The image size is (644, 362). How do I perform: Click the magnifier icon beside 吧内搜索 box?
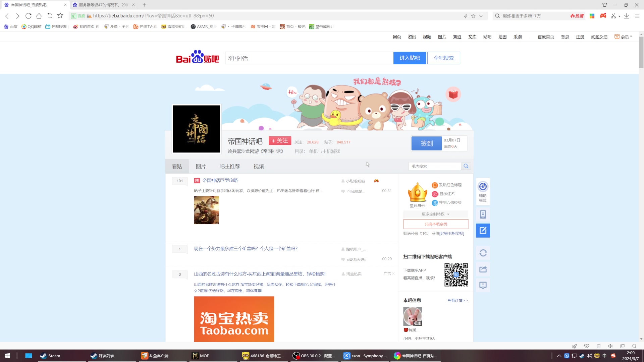[466, 166]
